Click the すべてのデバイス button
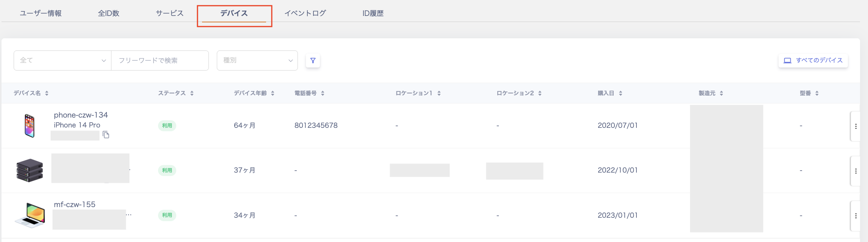The image size is (868, 242). (813, 60)
